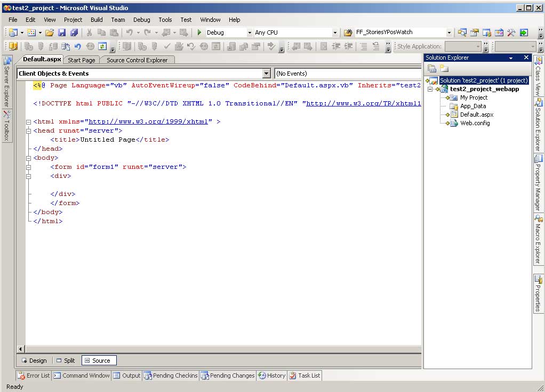Open the Build menu
This screenshot has width=545, height=392.
coord(97,20)
